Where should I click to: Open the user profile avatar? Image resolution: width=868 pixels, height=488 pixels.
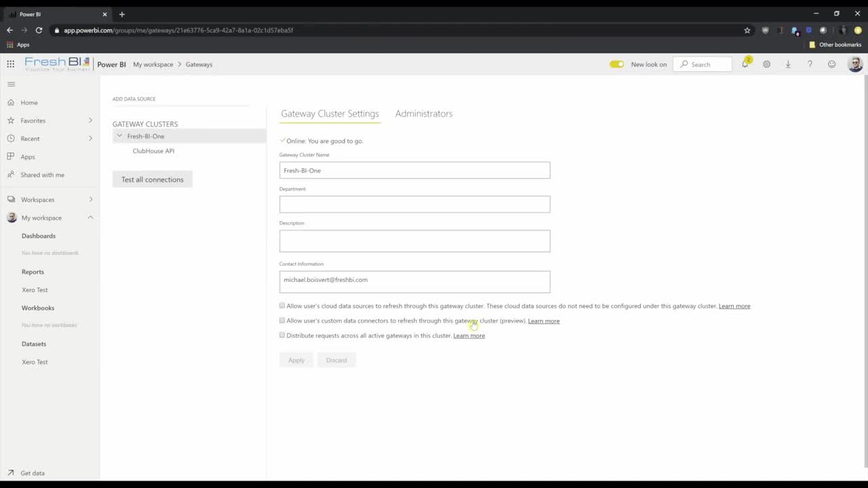pos(855,64)
